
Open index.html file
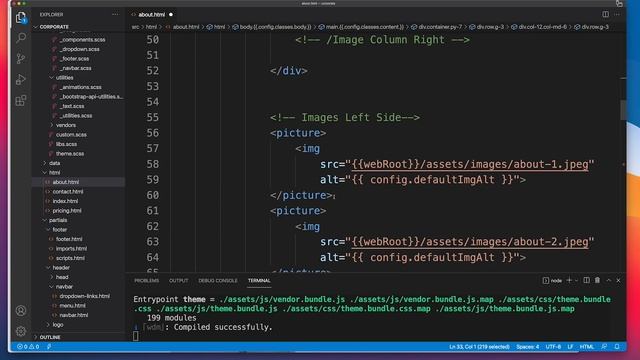click(65, 201)
